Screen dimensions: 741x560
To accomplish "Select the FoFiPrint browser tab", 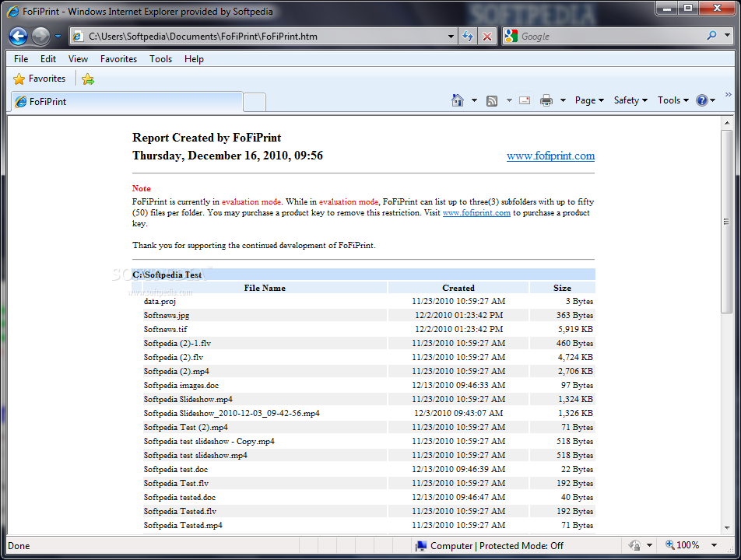I will (x=127, y=102).
